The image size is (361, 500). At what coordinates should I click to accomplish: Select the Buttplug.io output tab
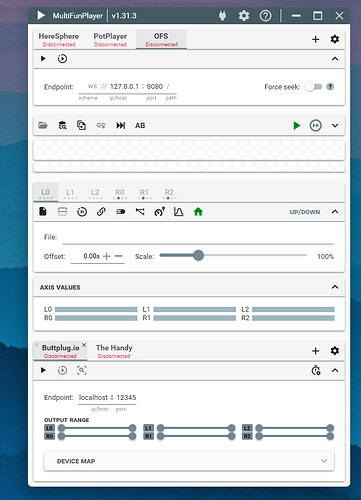tap(60, 351)
